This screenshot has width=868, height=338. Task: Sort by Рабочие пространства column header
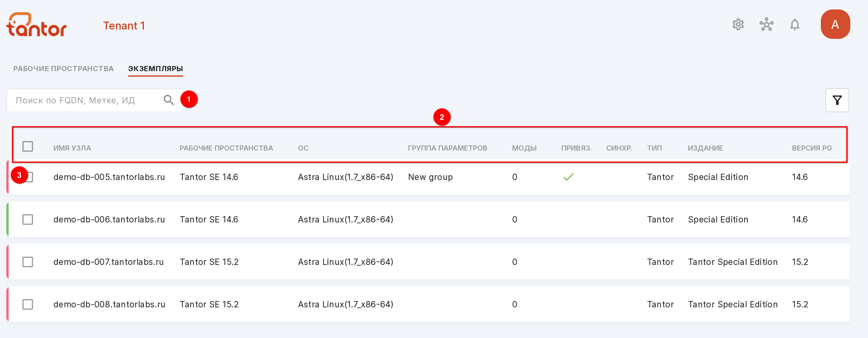(x=226, y=148)
